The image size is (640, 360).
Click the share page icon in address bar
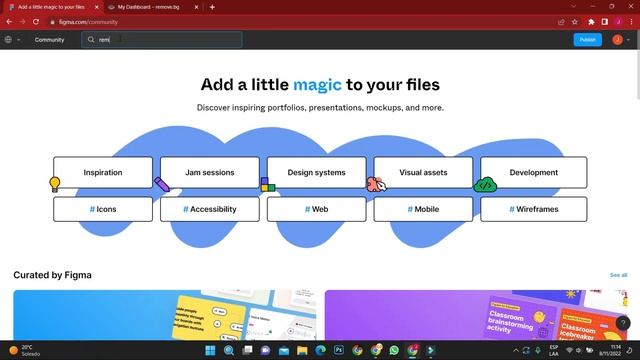(x=561, y=22)
